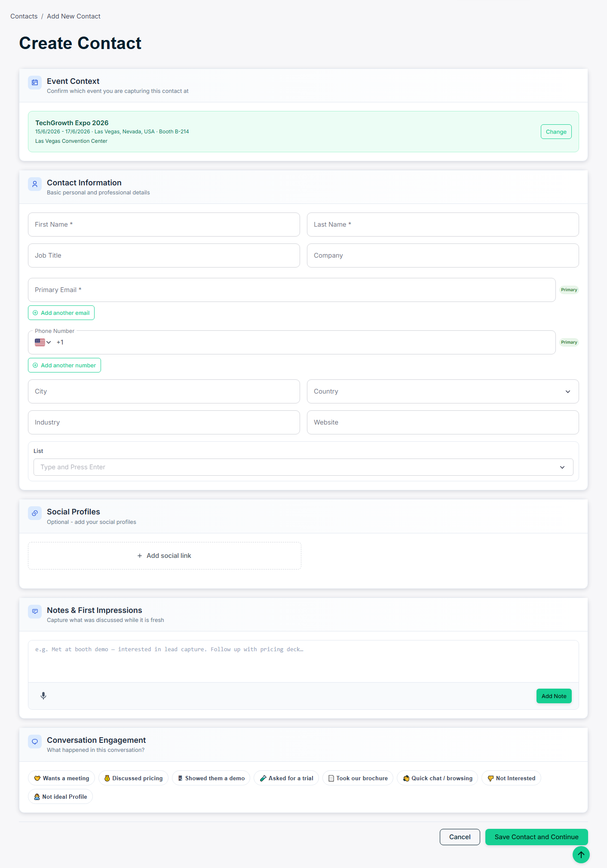Toggle the Not ideal Profile tag
Image resolution: width=607 pixels, height=868 pixels.
click(x=60, y=796)
